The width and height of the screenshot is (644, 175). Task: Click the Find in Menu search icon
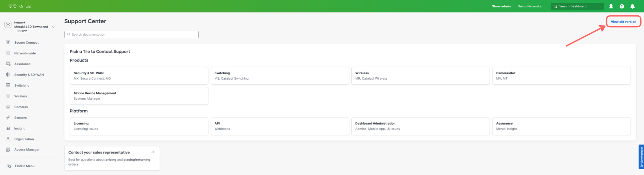coord(9,166)
